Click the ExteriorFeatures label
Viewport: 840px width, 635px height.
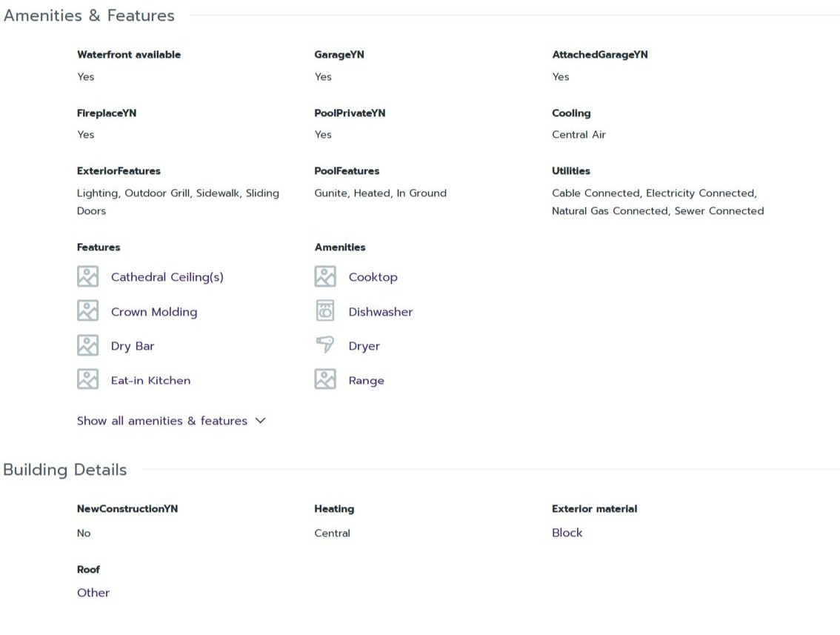pyautogui.click(x=119, y=171)
